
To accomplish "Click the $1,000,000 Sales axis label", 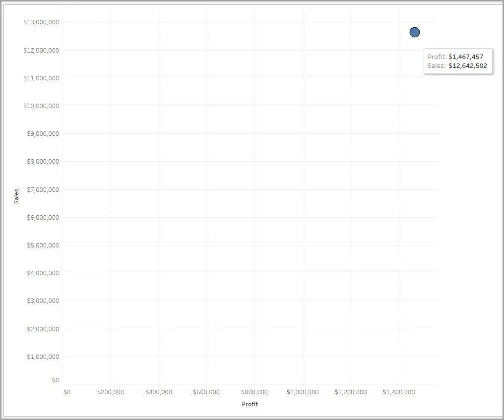I will coord(43,357).
